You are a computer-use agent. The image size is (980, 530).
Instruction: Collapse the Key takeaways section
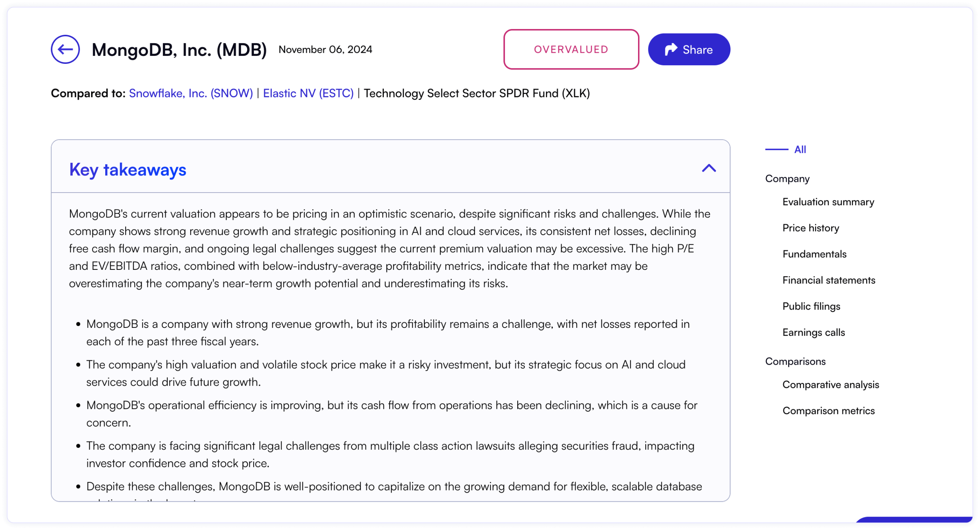pos(708,168)
